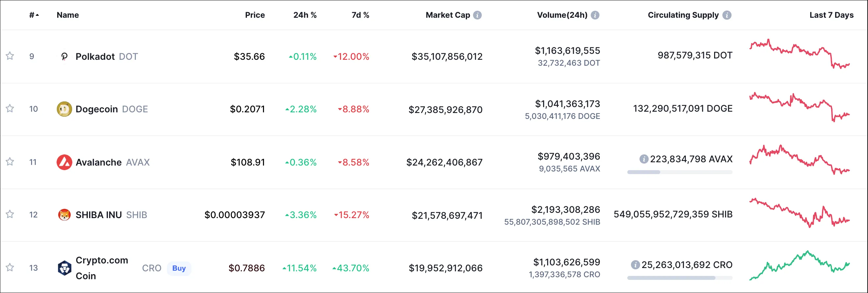Click the AVAX circulating supply progress bar
The width and height of the screenshot is (868, 293).
click(x=680, y=172)
